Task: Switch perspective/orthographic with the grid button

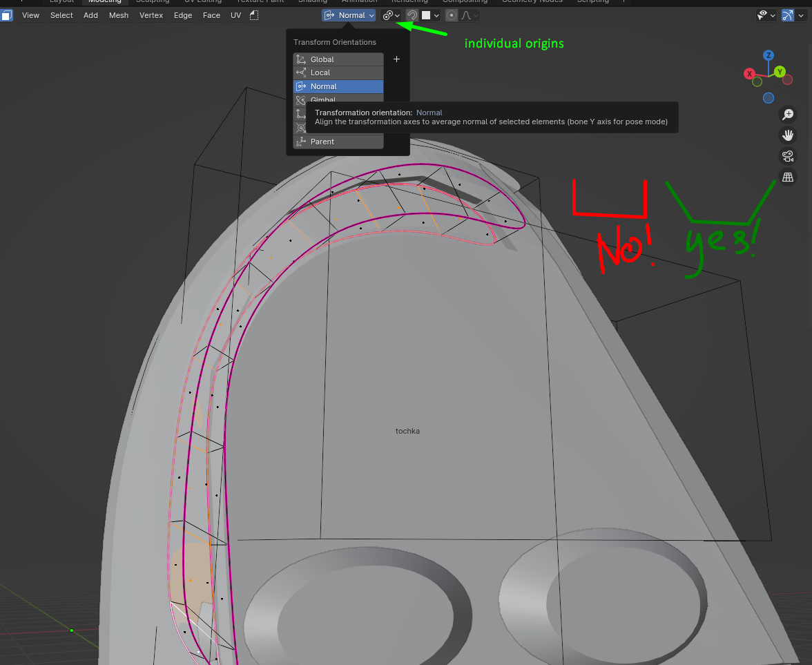Action: pyautogui.click(x=788, y=177)
